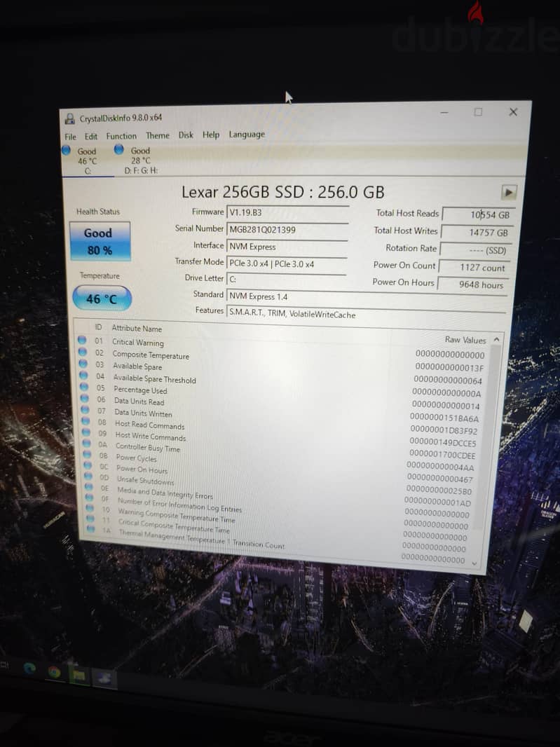
Task: Open the Edit menu
Action: 91,137
